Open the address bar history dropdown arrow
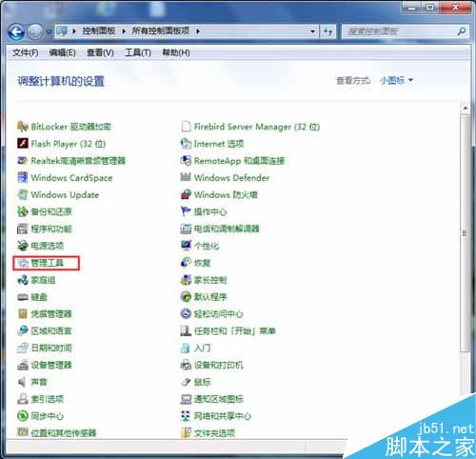This screenshot has width=476, height=459. 313,31
